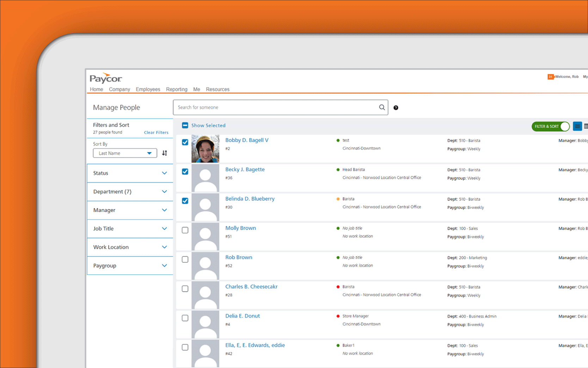Open the Company menu
Screen dimensions: 588x368
point(120,89)
